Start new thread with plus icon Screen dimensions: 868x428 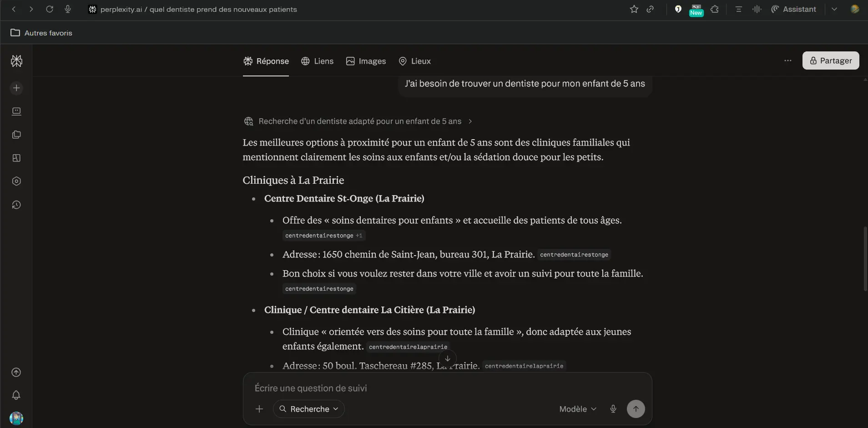click(16, 88)
